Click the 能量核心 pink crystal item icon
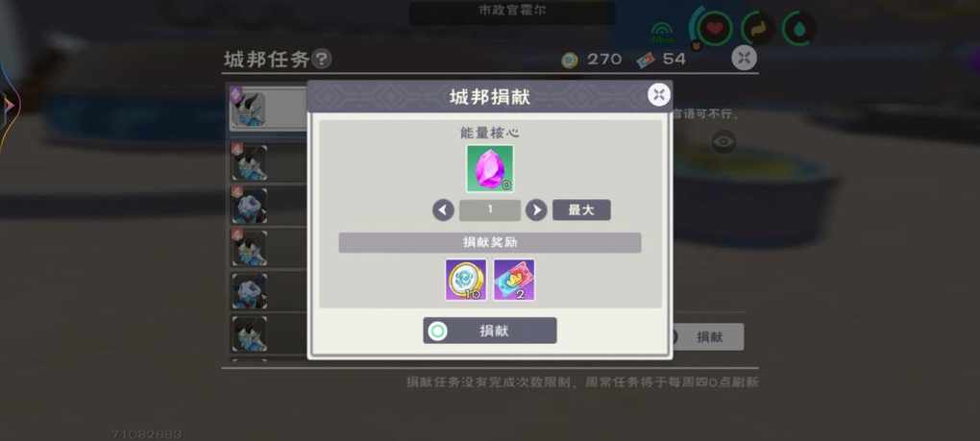980x441 pixels. (x=490, y=169)
